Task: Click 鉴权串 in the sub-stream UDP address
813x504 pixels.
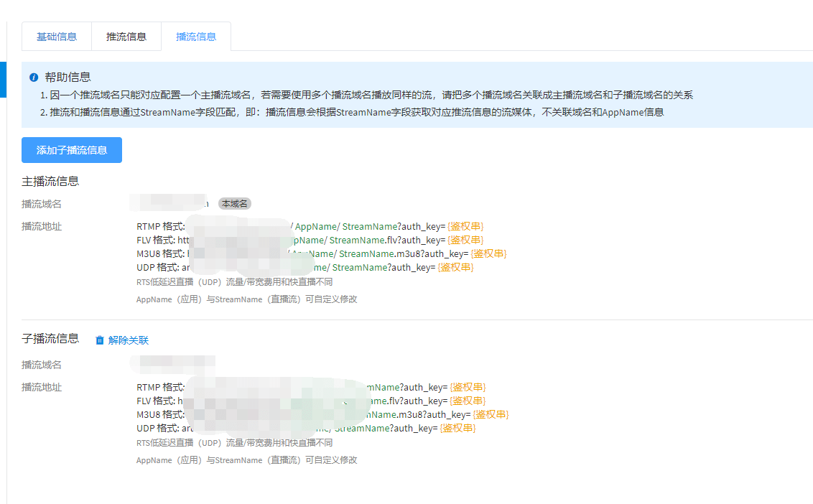Action: [x=457, y=428]
